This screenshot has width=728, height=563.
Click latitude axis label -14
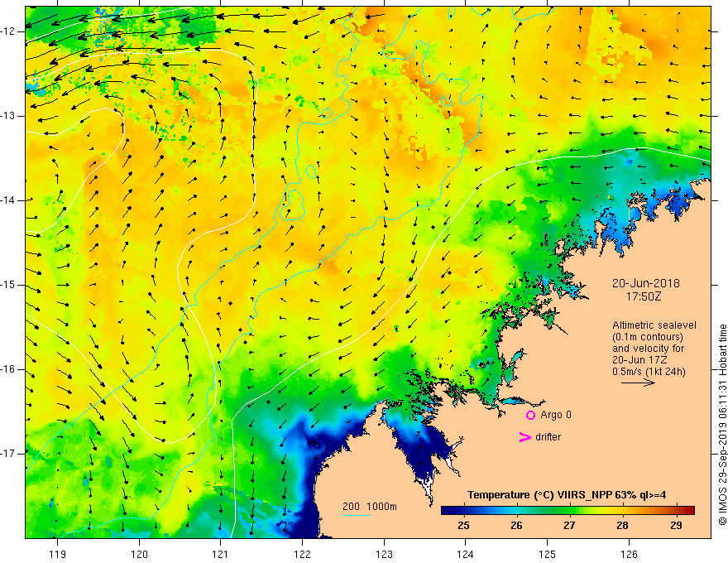pyautogui.click(x=9, y=200)
